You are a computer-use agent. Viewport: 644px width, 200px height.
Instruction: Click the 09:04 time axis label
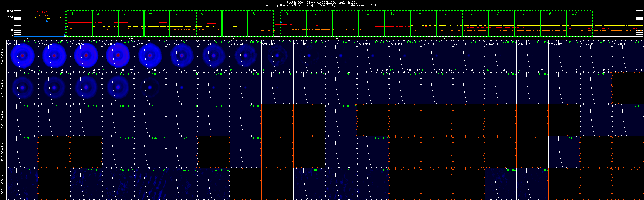(x=26, y=39)
